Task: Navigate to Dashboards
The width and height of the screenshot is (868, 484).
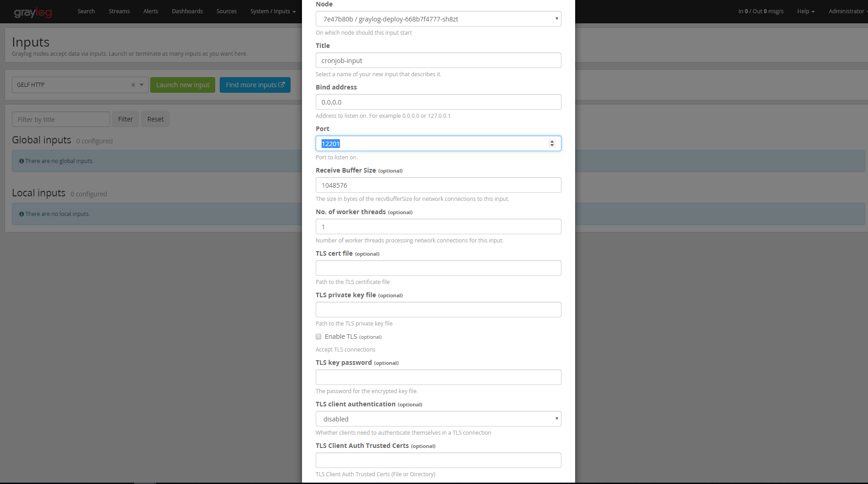Action: (x=187, y=11)
